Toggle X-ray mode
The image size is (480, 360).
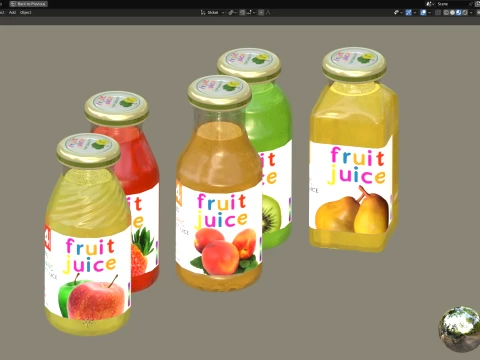[438, 13]
